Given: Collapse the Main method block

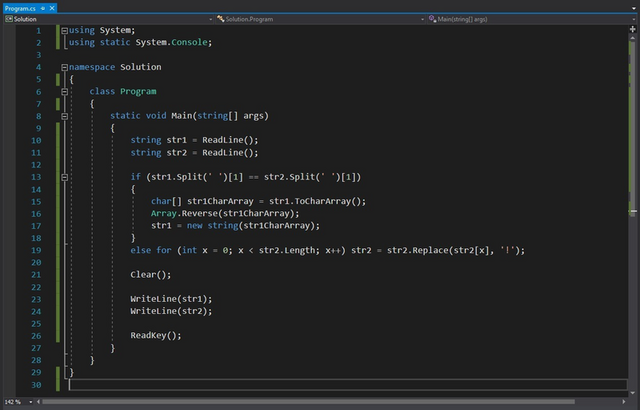Looking at the screenshot, I should [x=64, y=116].
